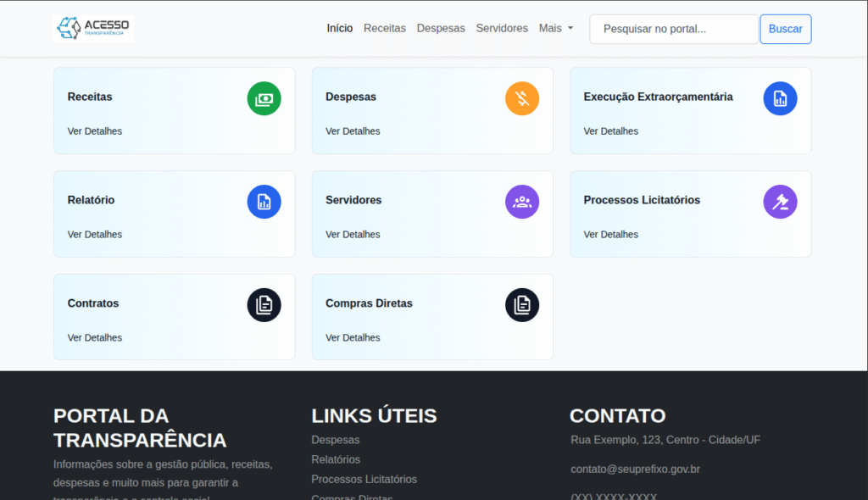Open Despesas from the top navigation
The width and height of the screenshot is (868, 500).
441,28
